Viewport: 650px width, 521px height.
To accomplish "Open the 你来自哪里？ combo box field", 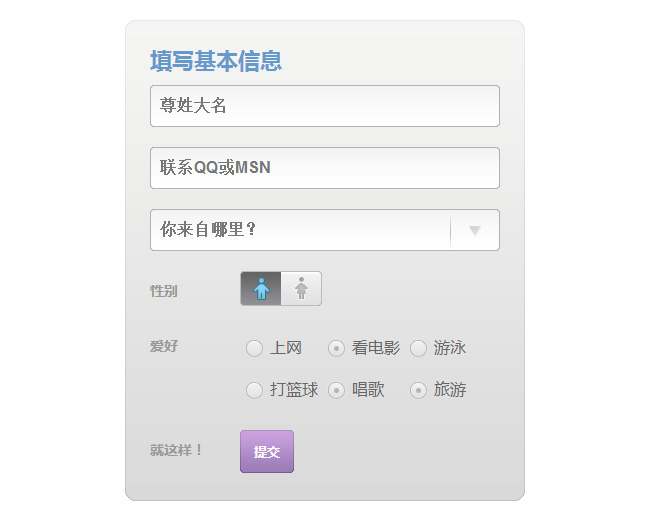I will 300,230.
